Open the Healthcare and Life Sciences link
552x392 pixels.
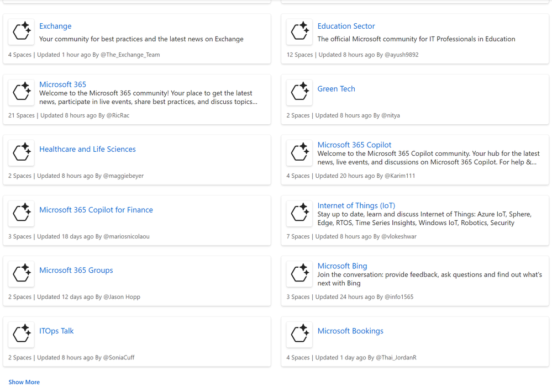(x=87, y=149)
